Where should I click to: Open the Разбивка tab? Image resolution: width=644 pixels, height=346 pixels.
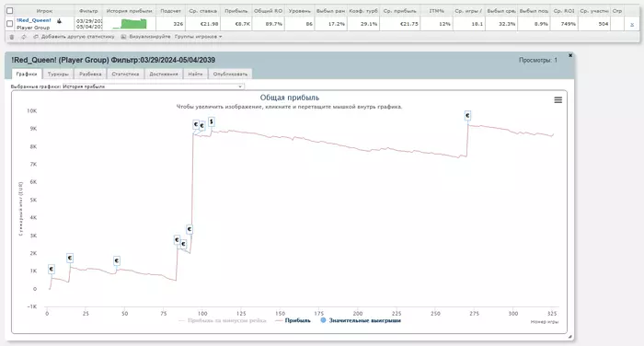(90, 74)
